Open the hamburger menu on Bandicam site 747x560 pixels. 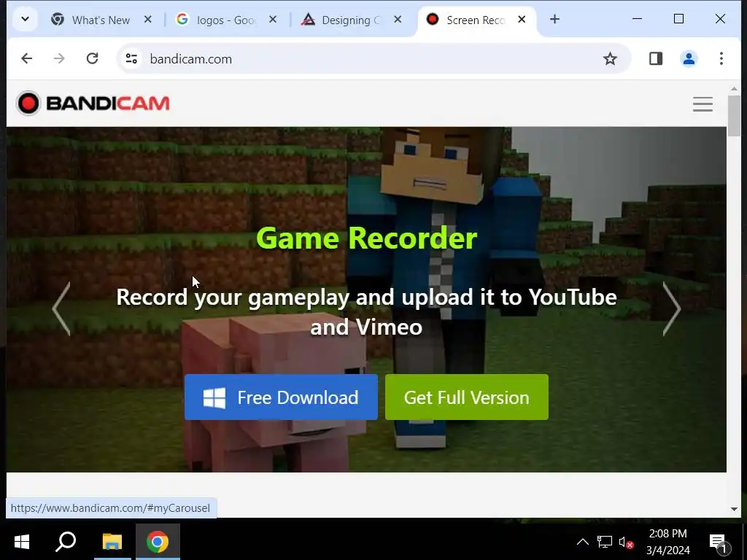(x=703, y=104)
